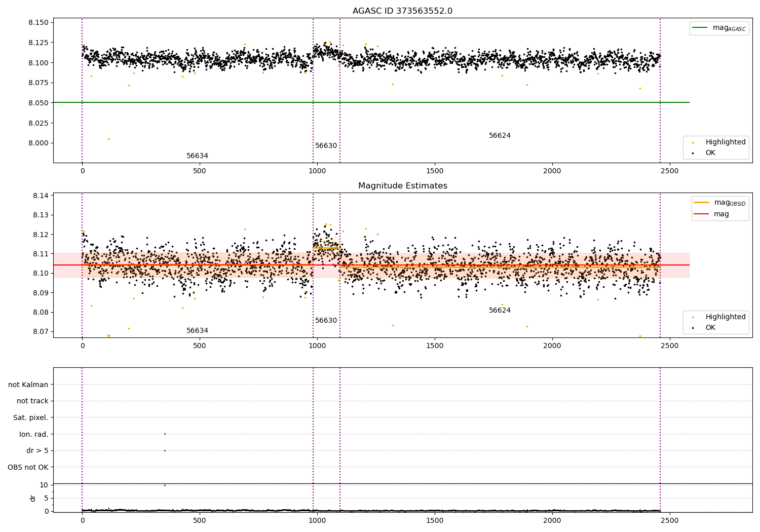760x532 pixels.
Task: Click the red triangle marker in dr plot
Action: click(165, 485)
